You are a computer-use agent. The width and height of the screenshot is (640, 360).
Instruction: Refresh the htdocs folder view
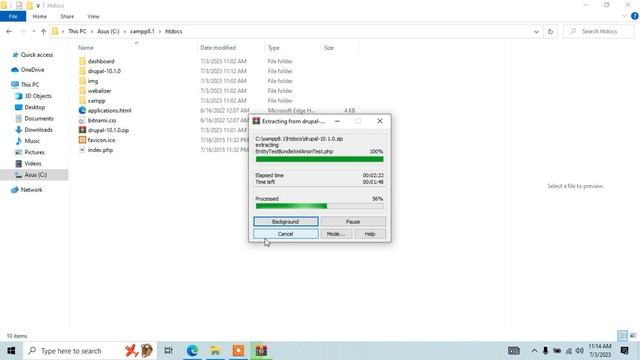click(x=550, y=31)
